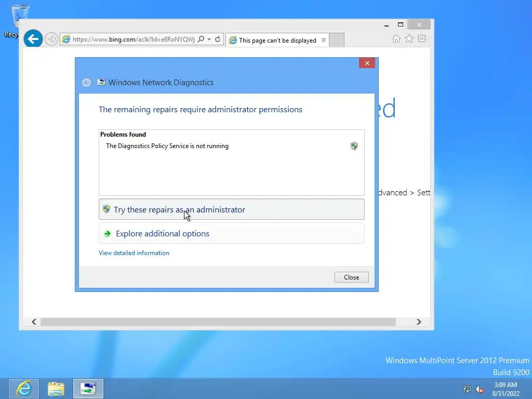Open the address bar autocomplete dropdown arrow

click(x=209, y=39)
